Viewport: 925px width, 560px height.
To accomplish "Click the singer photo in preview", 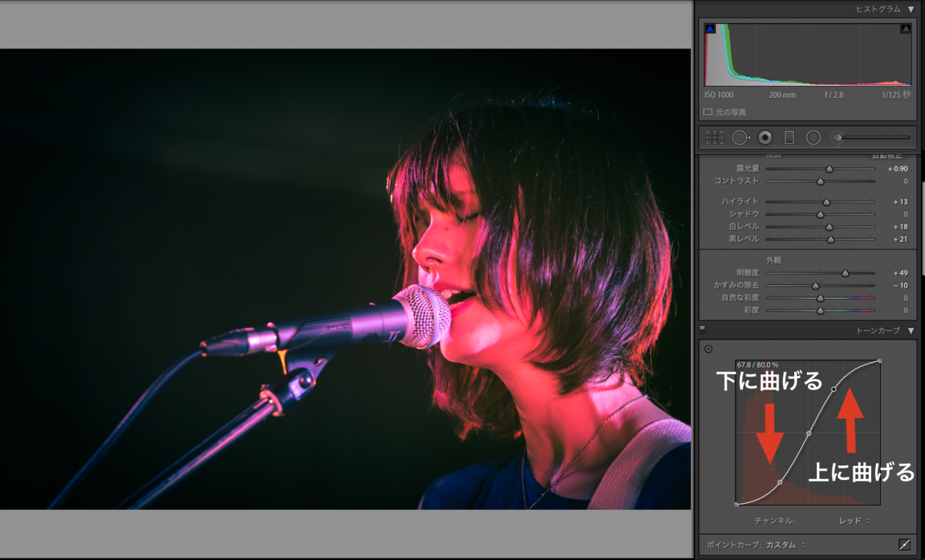I will pos(345,279).
